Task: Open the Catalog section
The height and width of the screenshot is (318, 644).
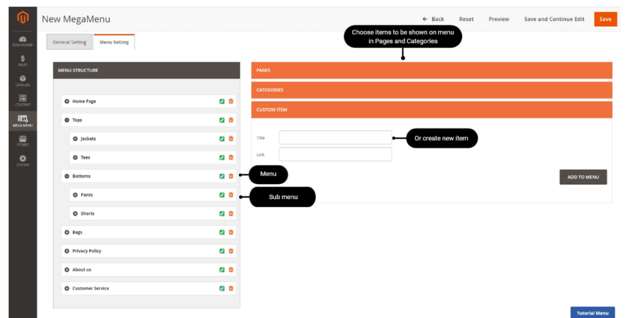Action: point(23,79)
